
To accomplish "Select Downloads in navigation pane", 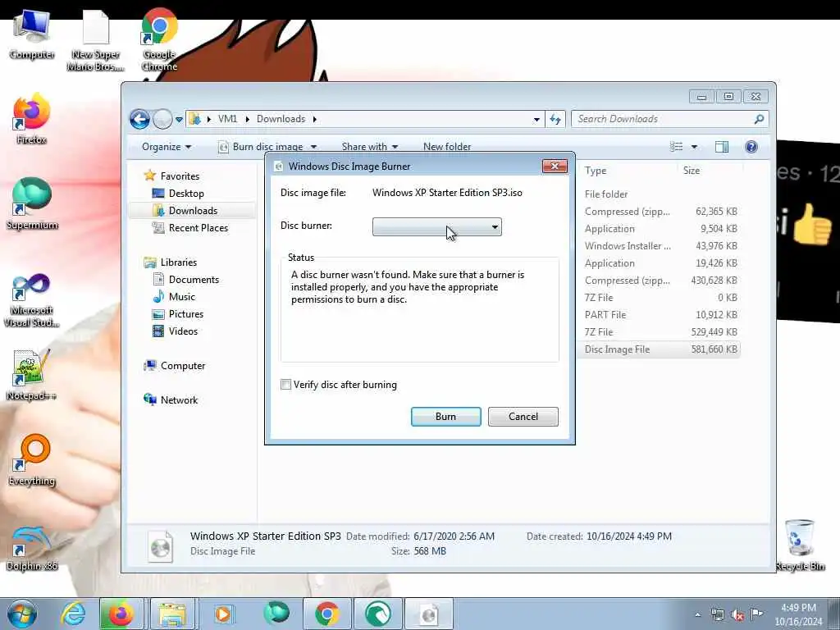I will click(x=193, y=211).
